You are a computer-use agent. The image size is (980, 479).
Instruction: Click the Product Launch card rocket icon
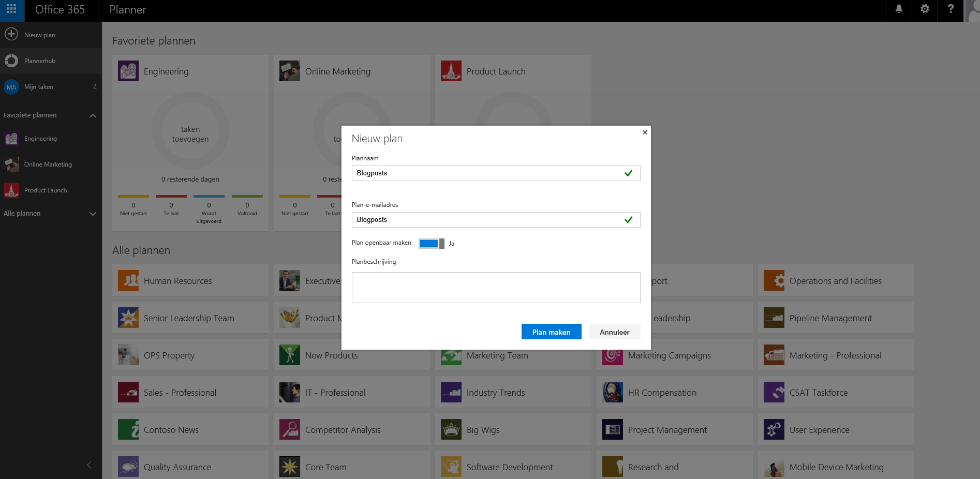click(x=451, y=71)
